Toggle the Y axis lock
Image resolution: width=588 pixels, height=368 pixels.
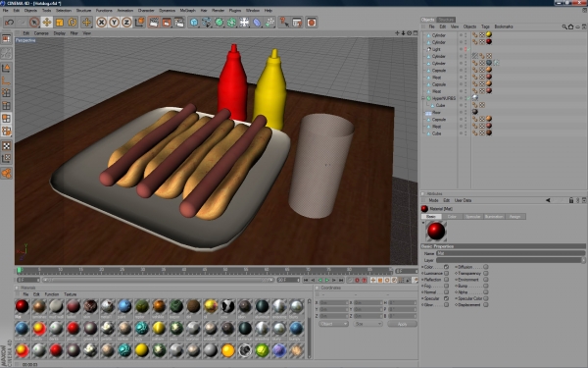coord(114,23)
